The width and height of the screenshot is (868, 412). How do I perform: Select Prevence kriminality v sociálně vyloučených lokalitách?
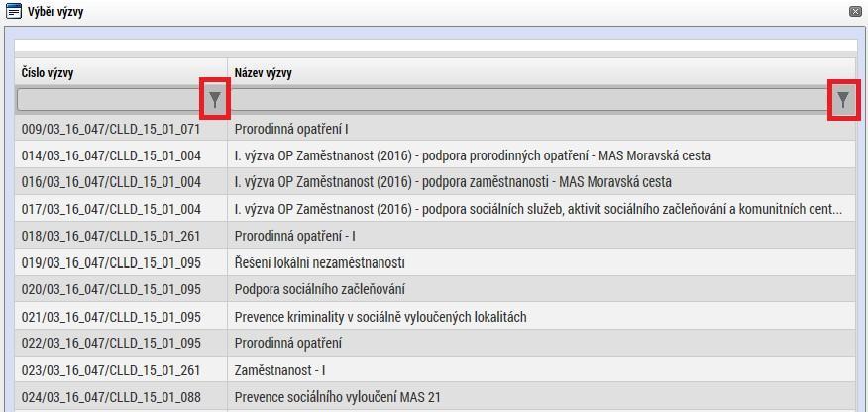click(436, 316)
